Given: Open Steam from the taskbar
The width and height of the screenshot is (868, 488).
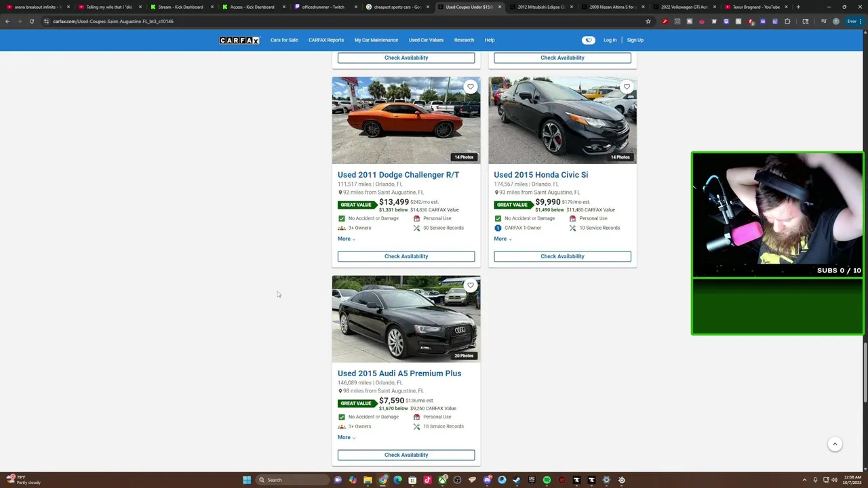Looking at the screenshot, I should 517,480.
